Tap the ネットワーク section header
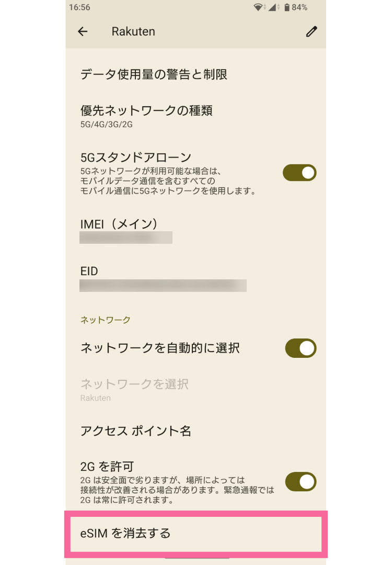The width and height of the screenshot is (392, 565). [x=105, y=320]
